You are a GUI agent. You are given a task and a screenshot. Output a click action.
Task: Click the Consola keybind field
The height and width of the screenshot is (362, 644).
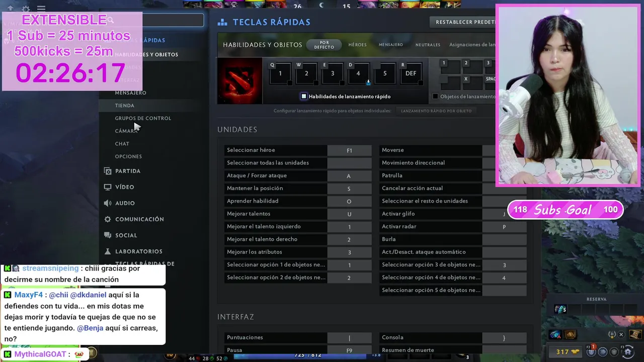pyautogui.click(x=504, y=338)
